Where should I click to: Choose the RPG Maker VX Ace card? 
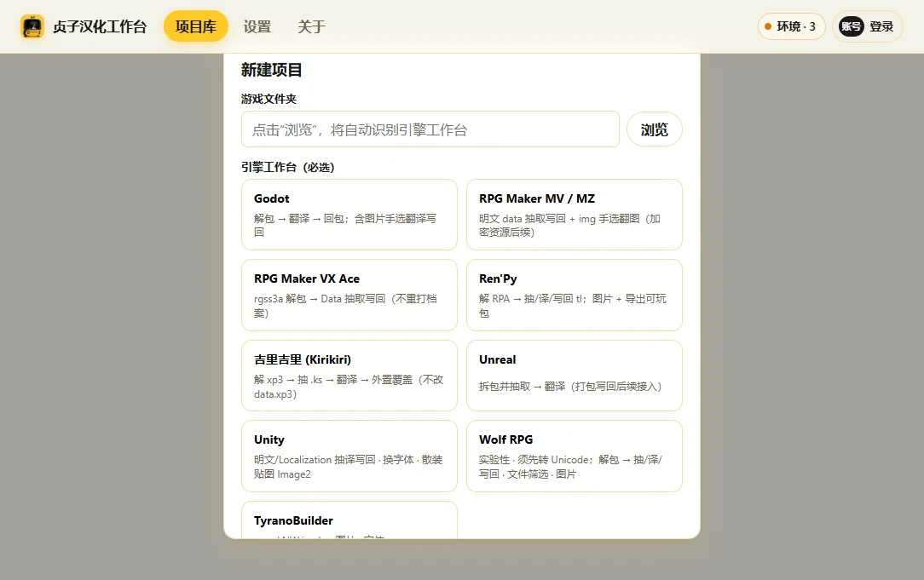click(349, 295)
